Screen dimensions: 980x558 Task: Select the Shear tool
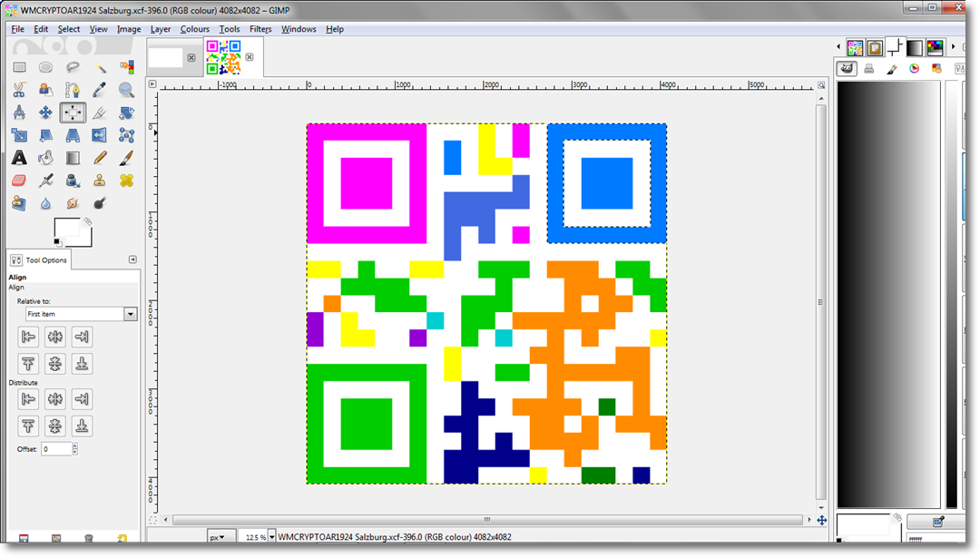[45, 135]
